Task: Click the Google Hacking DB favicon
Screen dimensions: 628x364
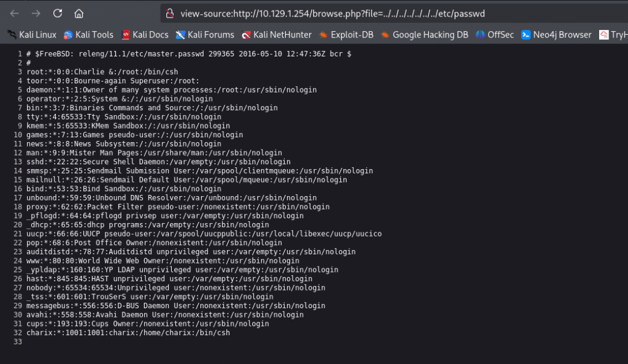Action: point(385,35)
